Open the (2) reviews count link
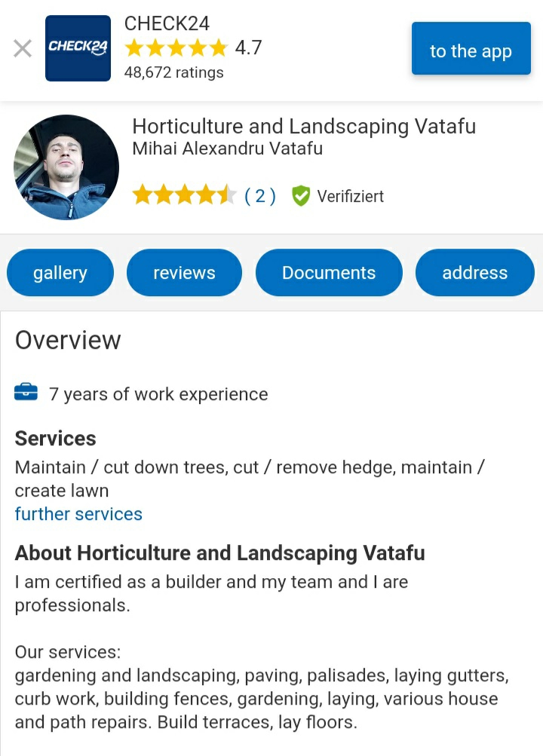The height and width of the screenshot is (756, 543). 260,196
